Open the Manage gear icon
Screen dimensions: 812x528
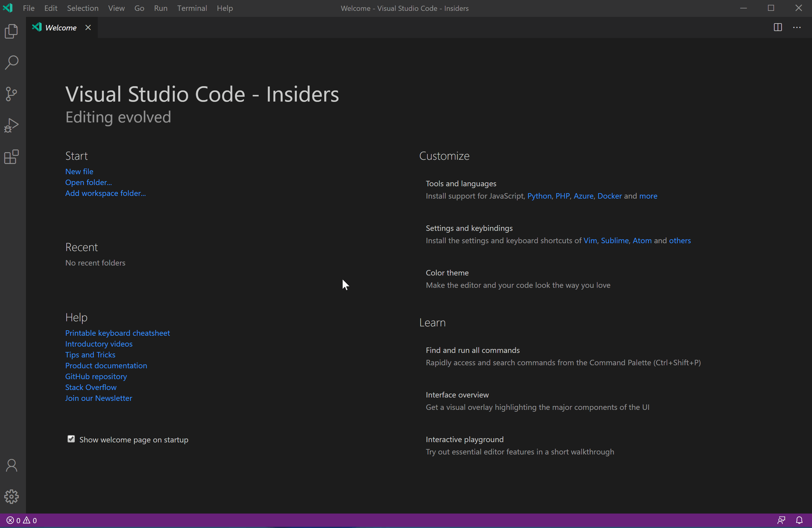[x=11, y=497]
